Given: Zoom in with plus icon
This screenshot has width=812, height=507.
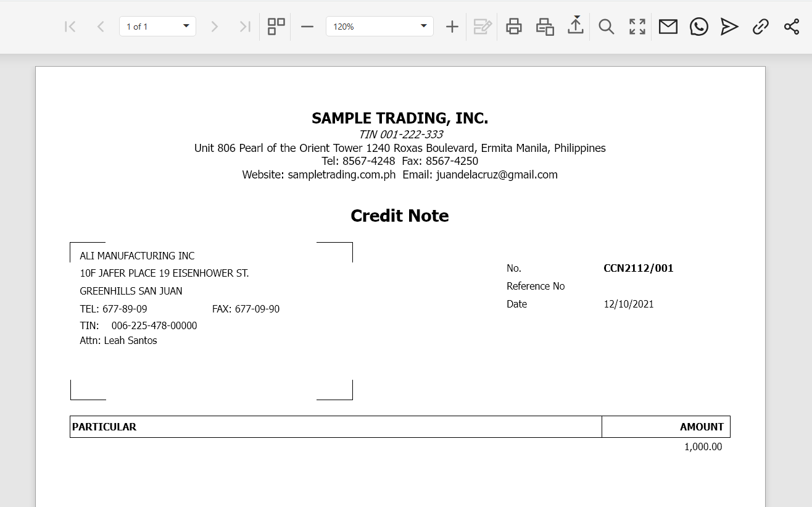Looking at the screenshot, I should 452,27.
